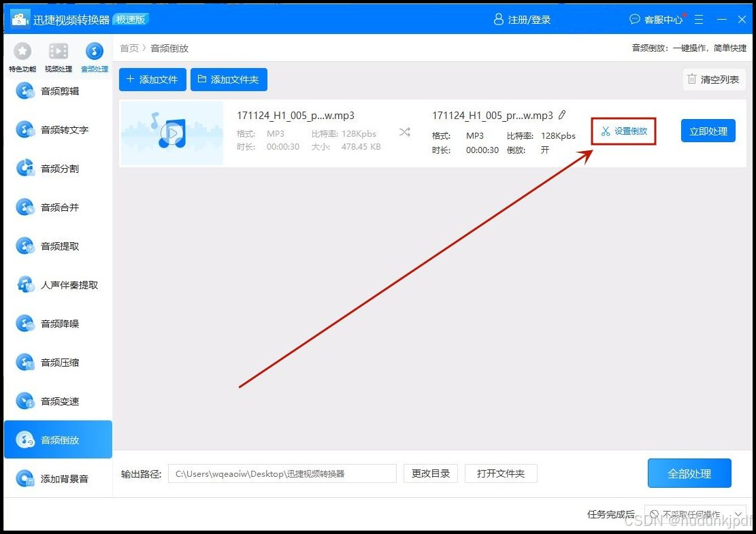Click the output path input field
Screen dimensions: 756x534
pyautogui.click(x=282, y=473)
